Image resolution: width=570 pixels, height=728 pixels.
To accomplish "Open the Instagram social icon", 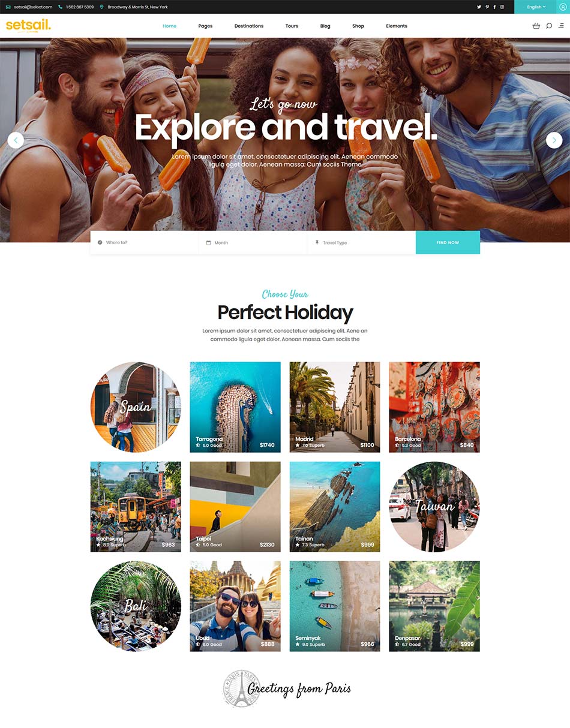I will point(502,7).
